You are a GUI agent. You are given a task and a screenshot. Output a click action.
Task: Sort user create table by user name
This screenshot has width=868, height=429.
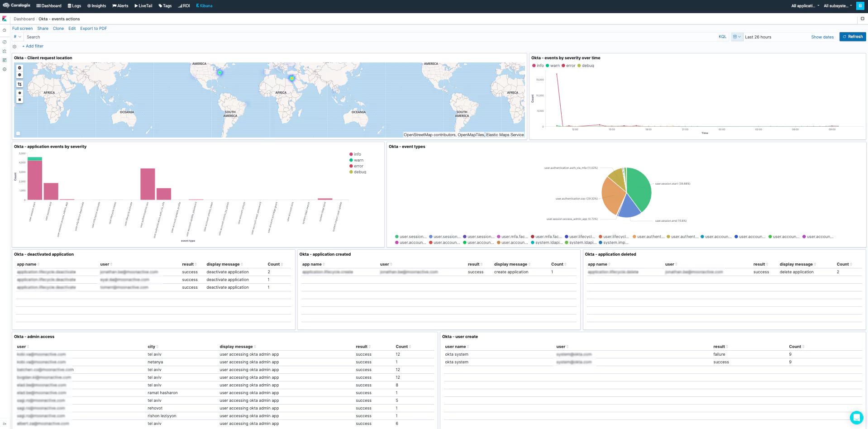pos(457,347)
